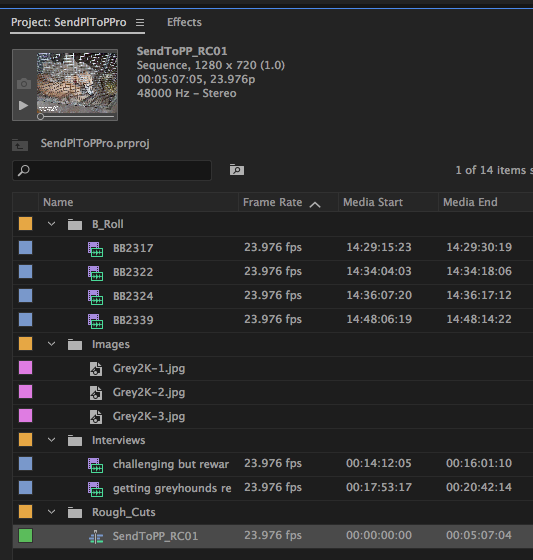Select the Images bin name
The image size is (533, 560).
coord(111,344)
